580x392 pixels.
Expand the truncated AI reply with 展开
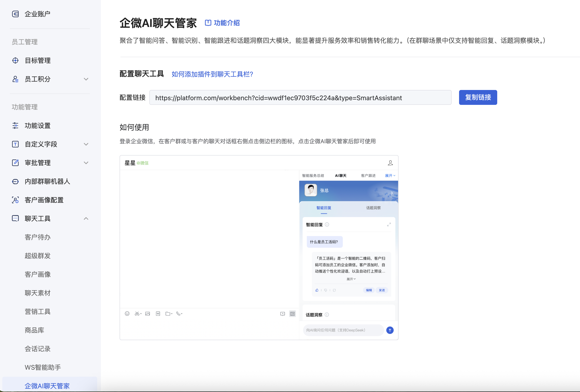[351, 279]
